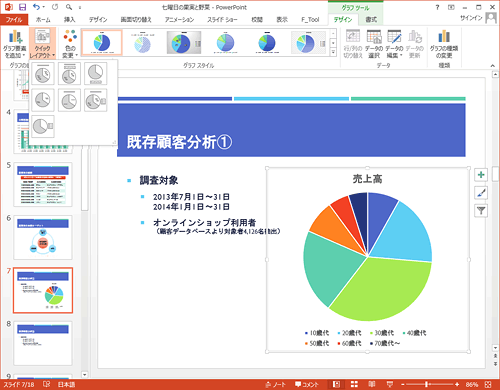Toggle the コメント pane in status bar
Viewport: 500px width, 390px height.
pyautogui.click(x=307, y=384)
